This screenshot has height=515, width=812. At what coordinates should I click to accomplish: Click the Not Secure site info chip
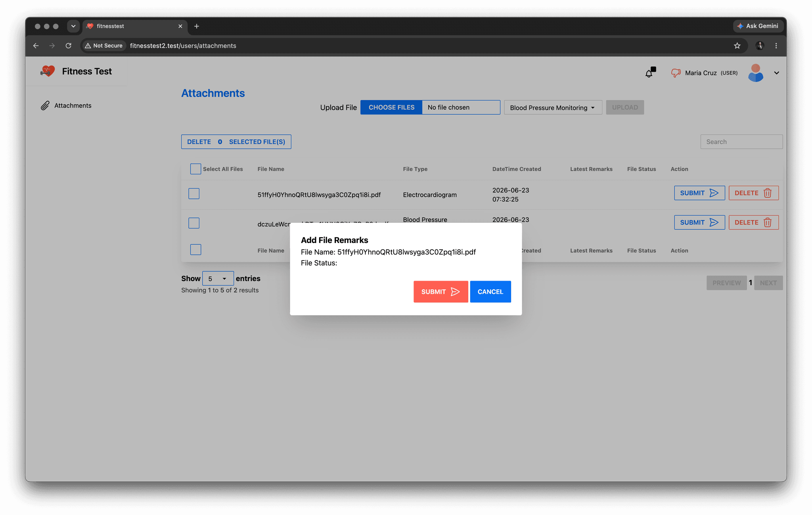104,46
